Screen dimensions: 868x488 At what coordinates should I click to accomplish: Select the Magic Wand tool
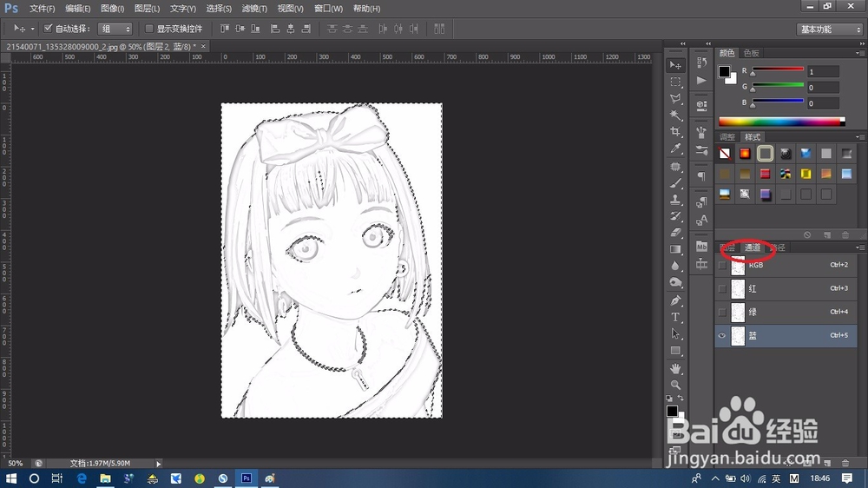click(675, 115)
